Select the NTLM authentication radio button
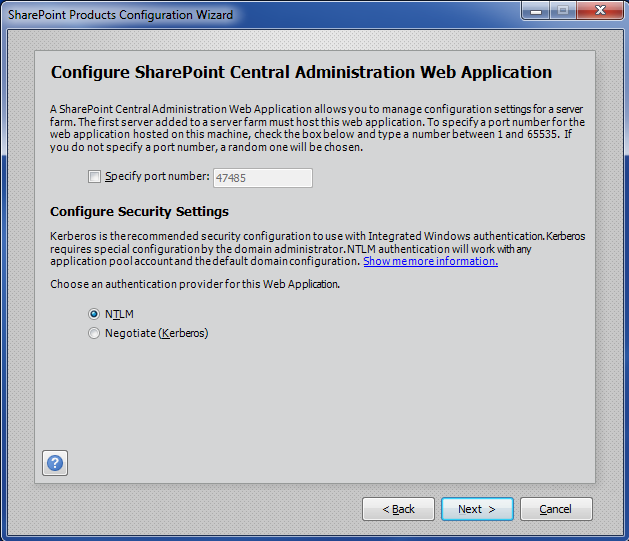Screen dimensions: 629x541 pos(94,314)
